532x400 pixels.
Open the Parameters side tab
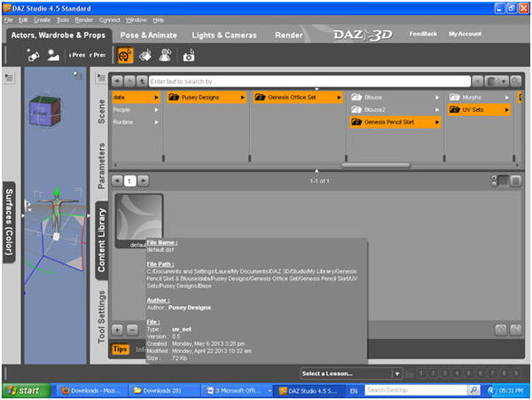101,166
